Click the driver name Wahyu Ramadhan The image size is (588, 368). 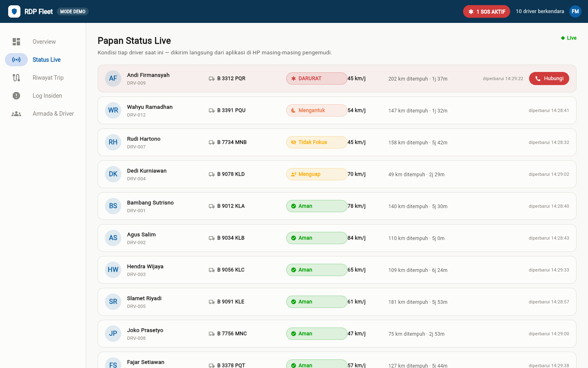(150, 107)
